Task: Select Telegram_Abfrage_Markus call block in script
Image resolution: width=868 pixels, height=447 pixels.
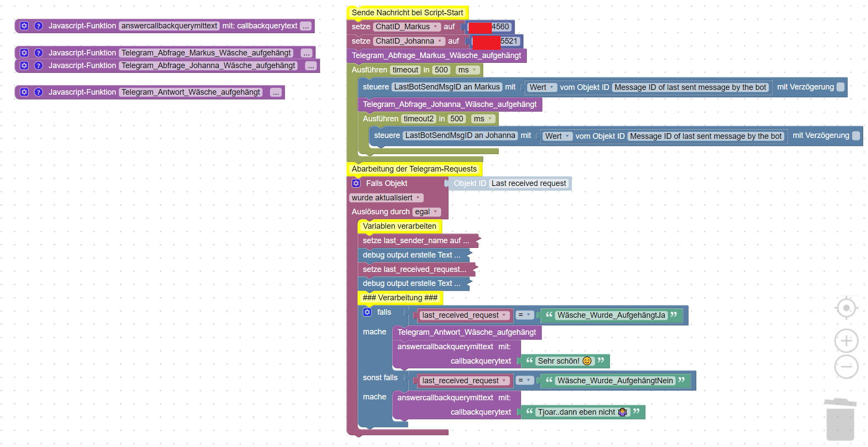Action: [436, 55]
